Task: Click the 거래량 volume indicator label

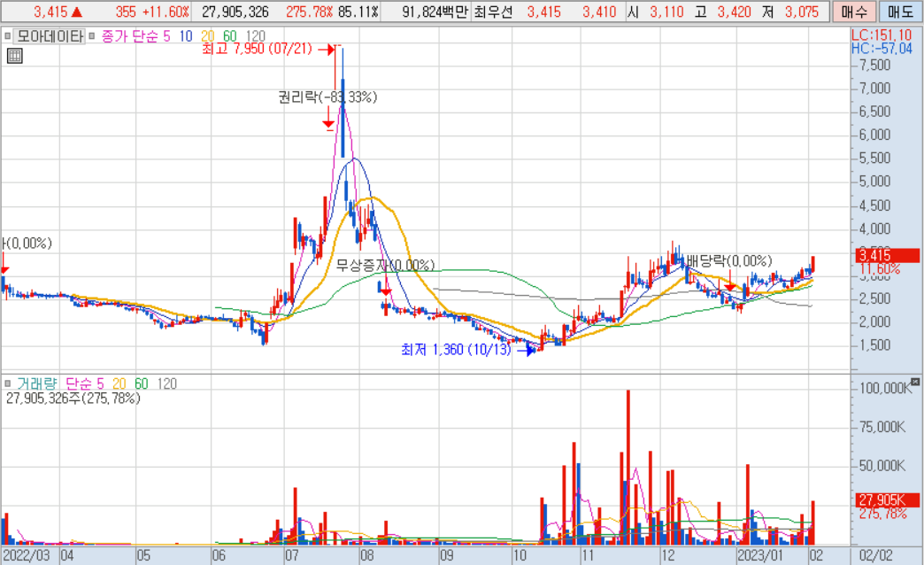Action: 37,384
